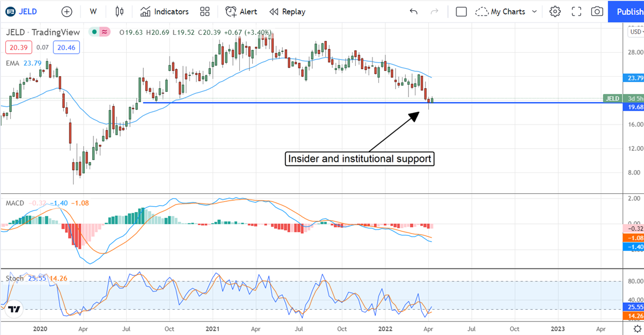Undo the last chart action
The image size is (644, 335).
pyautogui.click(x=413, y=11)
